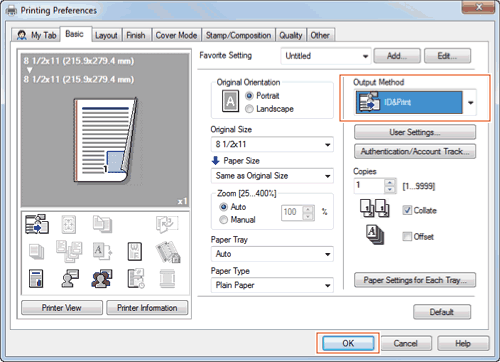Click the ID&Print icon inside Output Method box
Image resolution: width=500 pixels, height=362 pixels.
368,102
